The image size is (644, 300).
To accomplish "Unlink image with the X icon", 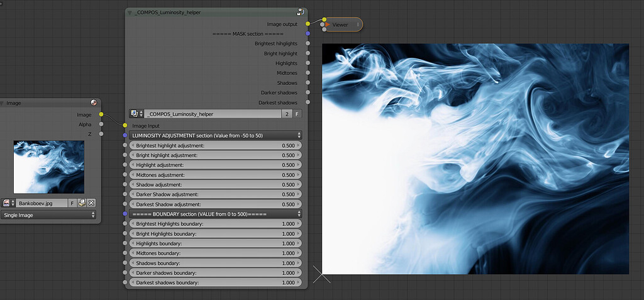I will pyautogui.click(x=92, y=203).
